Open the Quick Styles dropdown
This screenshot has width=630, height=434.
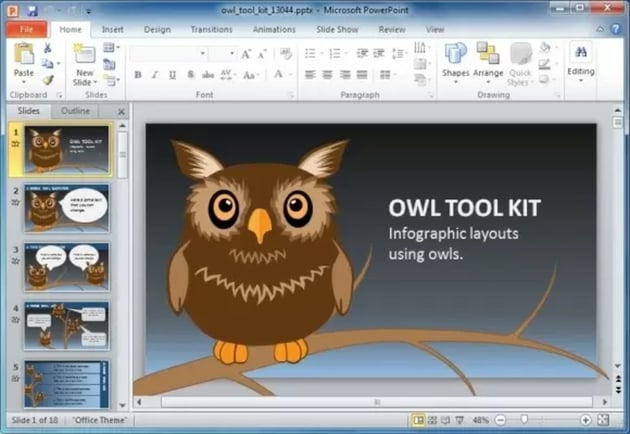pos(520,65)
